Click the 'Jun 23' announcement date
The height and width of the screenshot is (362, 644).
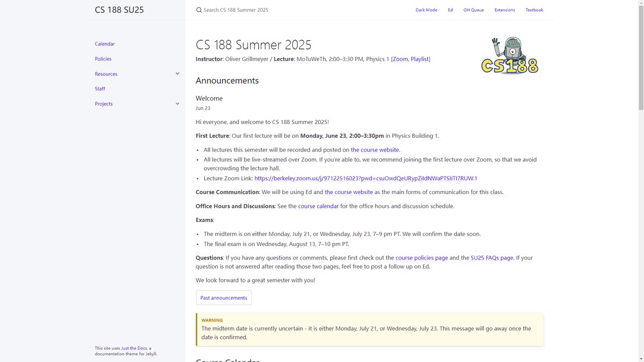point(203,108)
